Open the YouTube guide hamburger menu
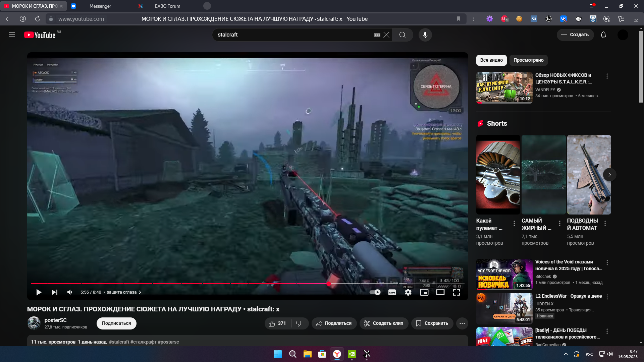Image resolution: width=644 pixels, height=362 pixels. pos(12,35)
